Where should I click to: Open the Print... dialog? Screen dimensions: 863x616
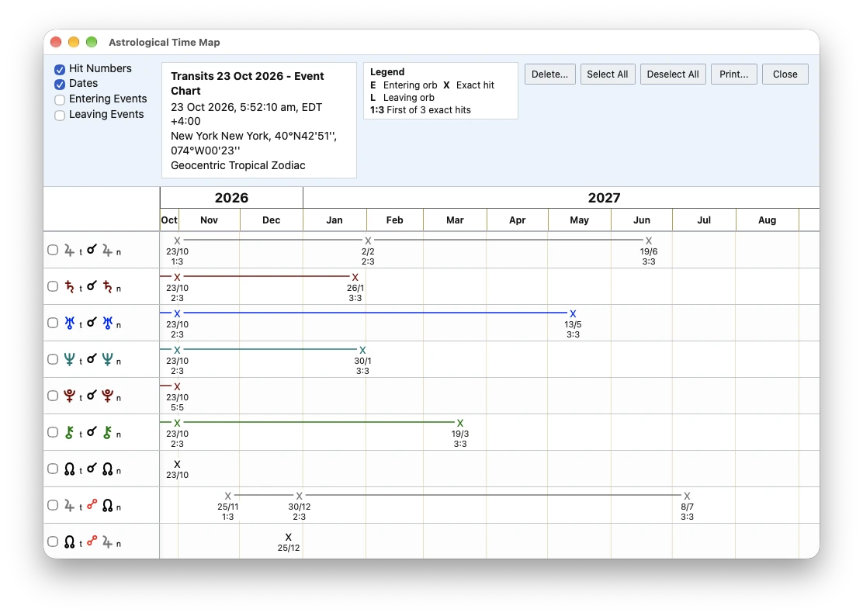(x=733, y=74)
